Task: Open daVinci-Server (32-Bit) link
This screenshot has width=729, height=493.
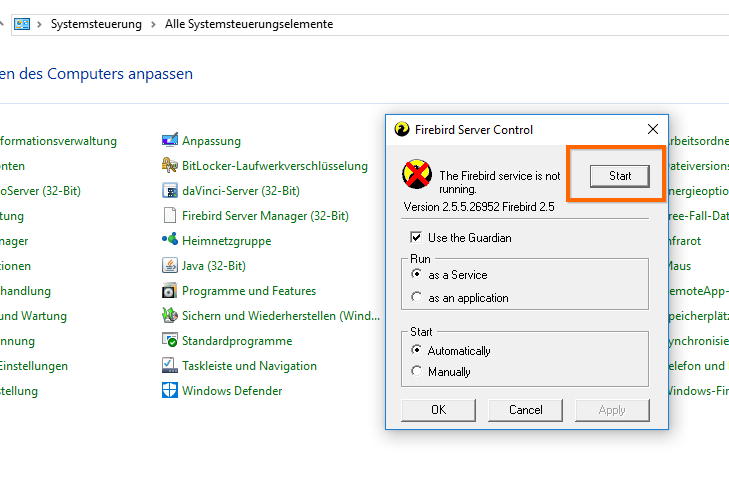Action: [x=241, y=191]
